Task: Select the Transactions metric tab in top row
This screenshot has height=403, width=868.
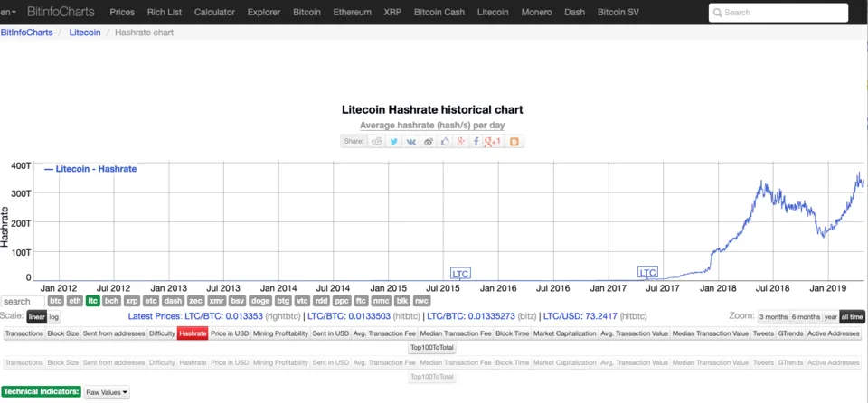Action: coord(24,333)
